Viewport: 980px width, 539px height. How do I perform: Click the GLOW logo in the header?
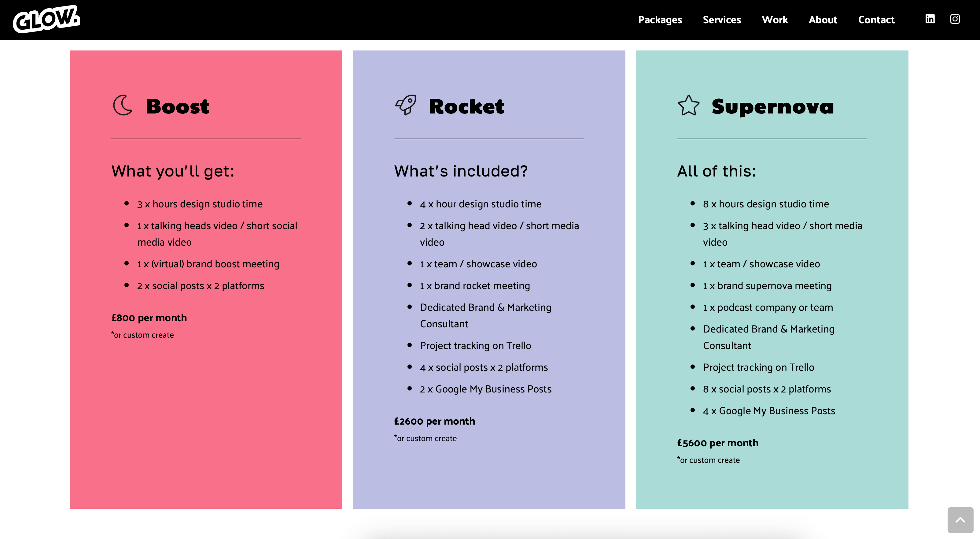pos(46,19)
